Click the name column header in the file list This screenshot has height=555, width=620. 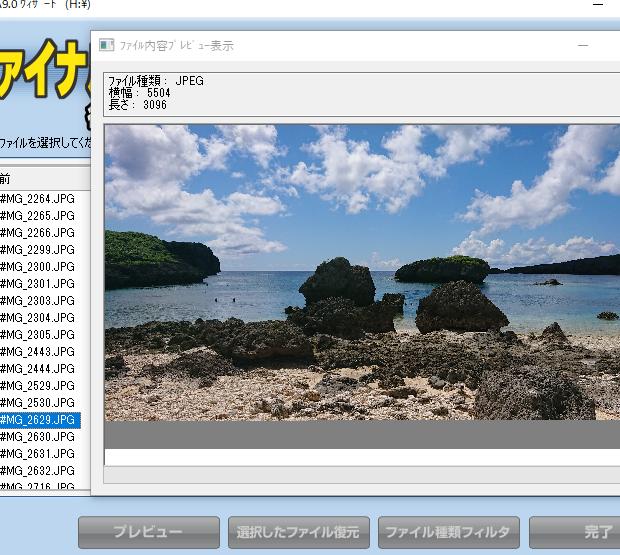tap(40, 178)
